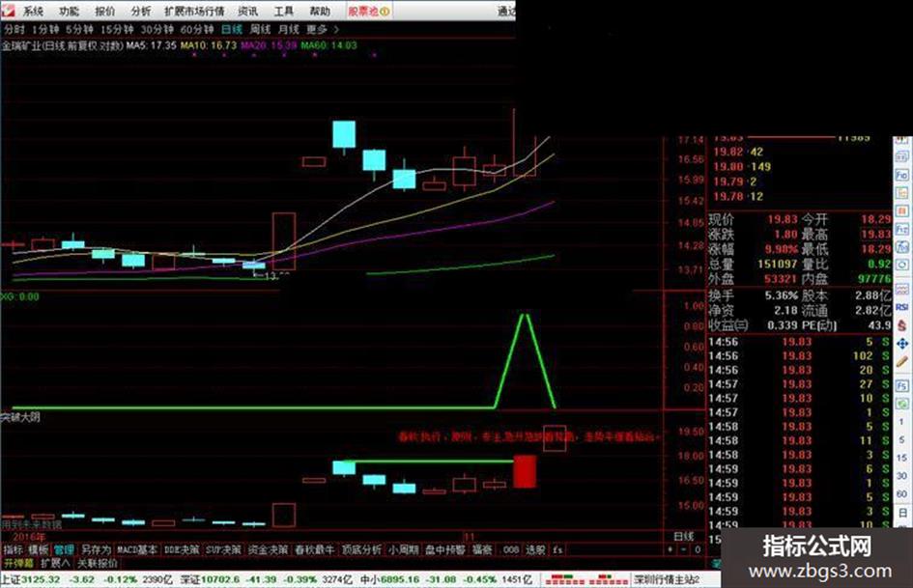Click the 选股 button in template bar
This screenshot has width=913, height=588.
pos(535,549)
